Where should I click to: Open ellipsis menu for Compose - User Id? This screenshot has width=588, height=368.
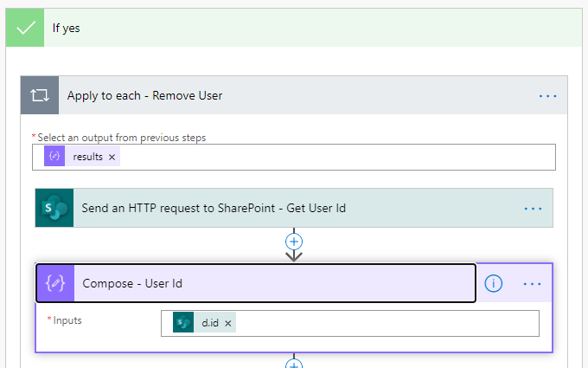point(532,284)
